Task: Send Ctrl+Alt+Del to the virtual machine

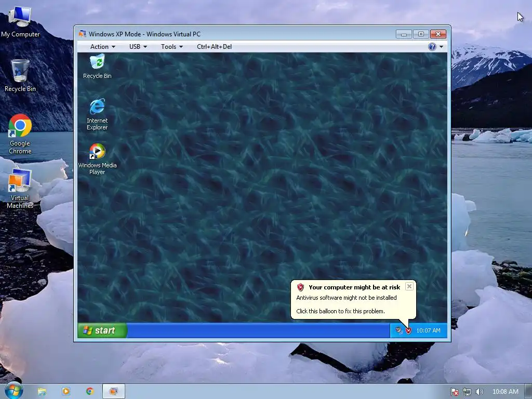Action: click(214, 47)
